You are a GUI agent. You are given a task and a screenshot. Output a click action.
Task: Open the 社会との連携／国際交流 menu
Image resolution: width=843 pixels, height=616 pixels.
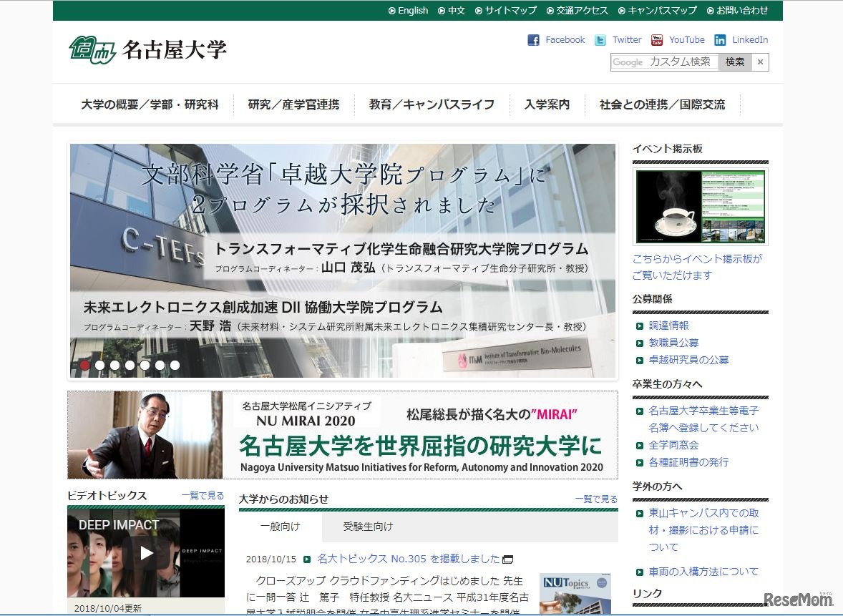[x=662, y=104]
